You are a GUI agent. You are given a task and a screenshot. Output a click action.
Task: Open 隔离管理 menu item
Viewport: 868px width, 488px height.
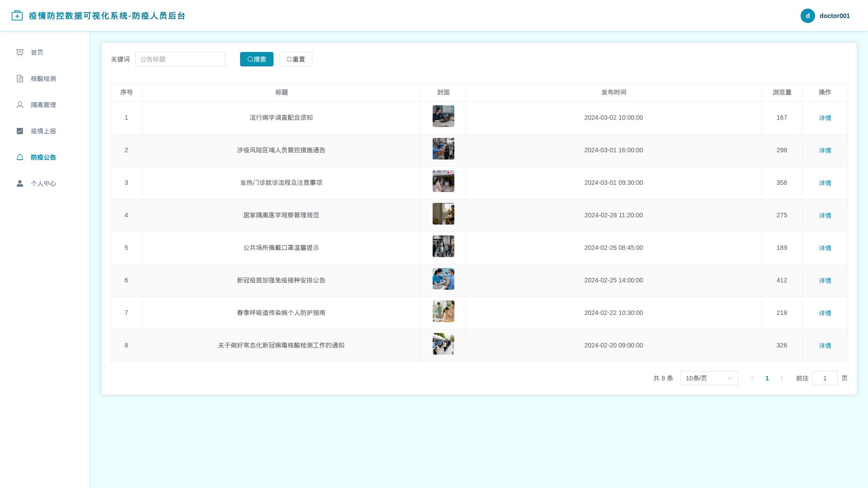45,105
